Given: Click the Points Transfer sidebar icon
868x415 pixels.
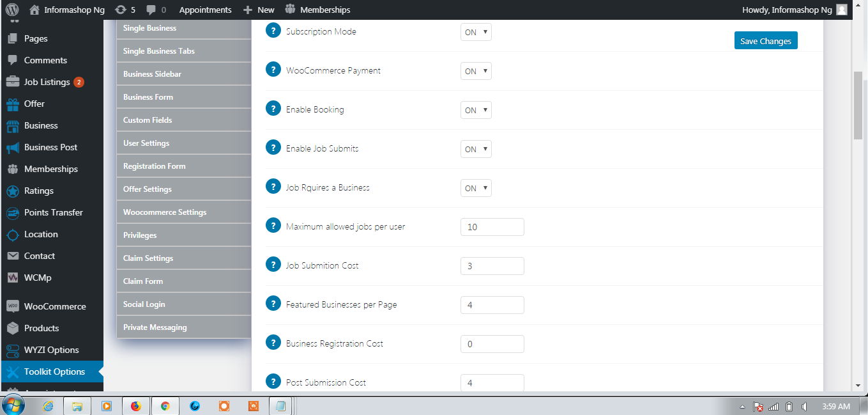Looking at the screenshot, I should tap(11, 212).
